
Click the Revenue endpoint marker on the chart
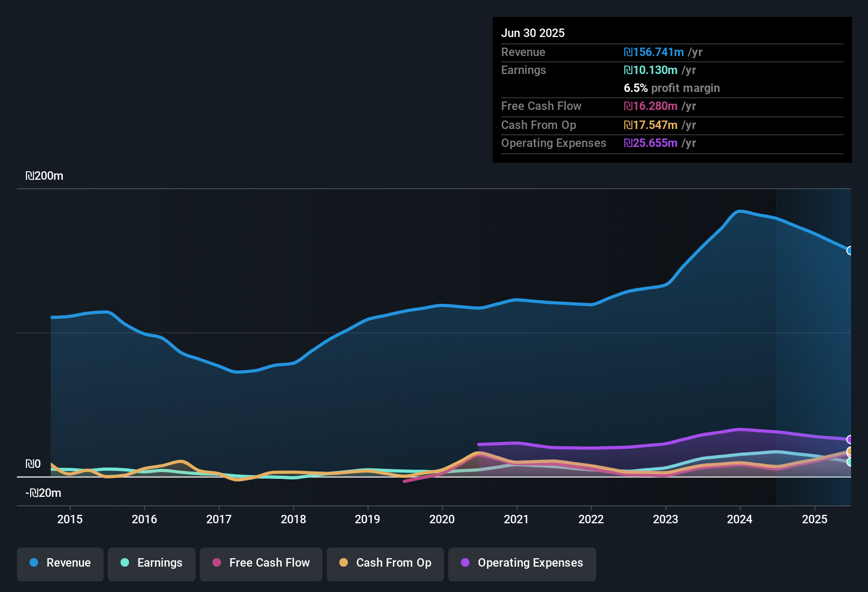[x=849, y=250]
